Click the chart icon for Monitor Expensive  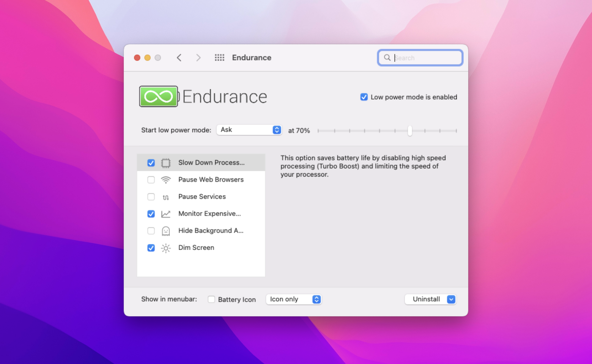pyautogui.click(x=166, y=214)
